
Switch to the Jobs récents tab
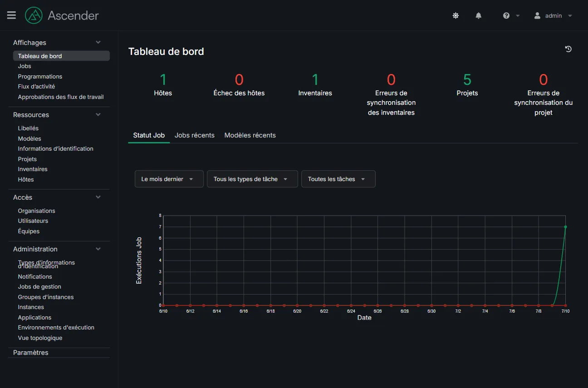point(195,135)
